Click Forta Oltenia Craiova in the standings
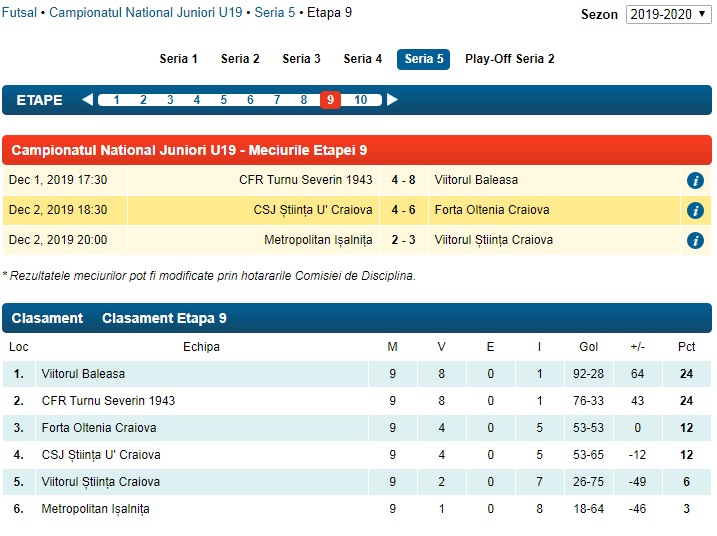717x536 pixels. click(x=98, y=428)
